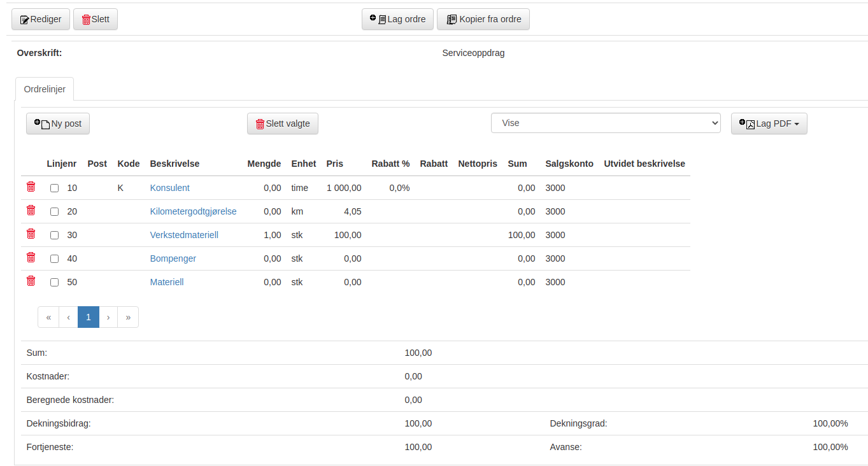Mark the checkbox for Bompenger line 40
The image size is (868, 466).
coord(55,259)
